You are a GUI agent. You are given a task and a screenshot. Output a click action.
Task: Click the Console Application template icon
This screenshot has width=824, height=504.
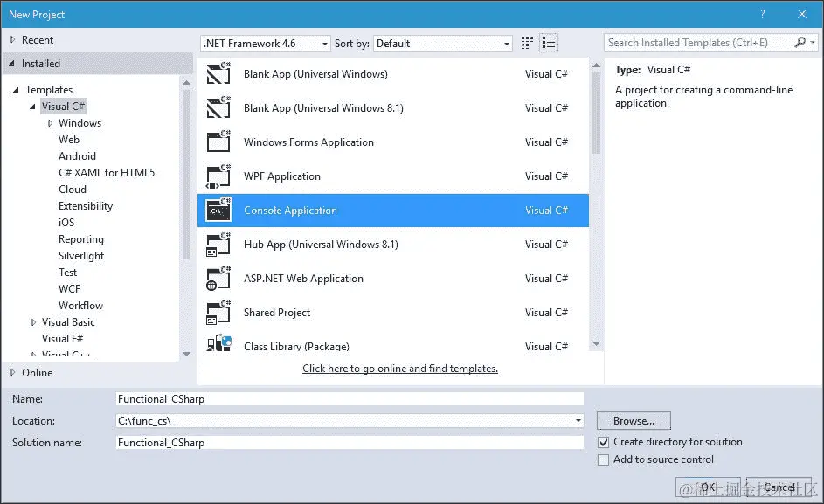218,211
